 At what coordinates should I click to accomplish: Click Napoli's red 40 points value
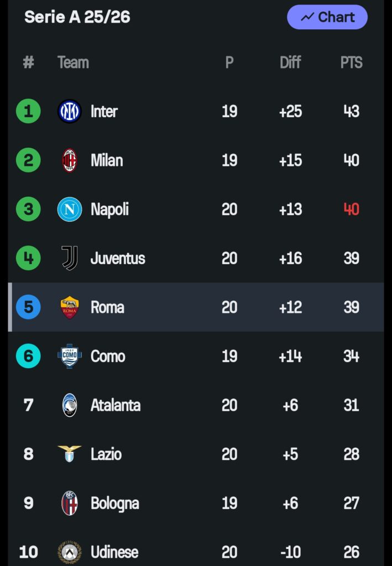click(x=351, y=209)
